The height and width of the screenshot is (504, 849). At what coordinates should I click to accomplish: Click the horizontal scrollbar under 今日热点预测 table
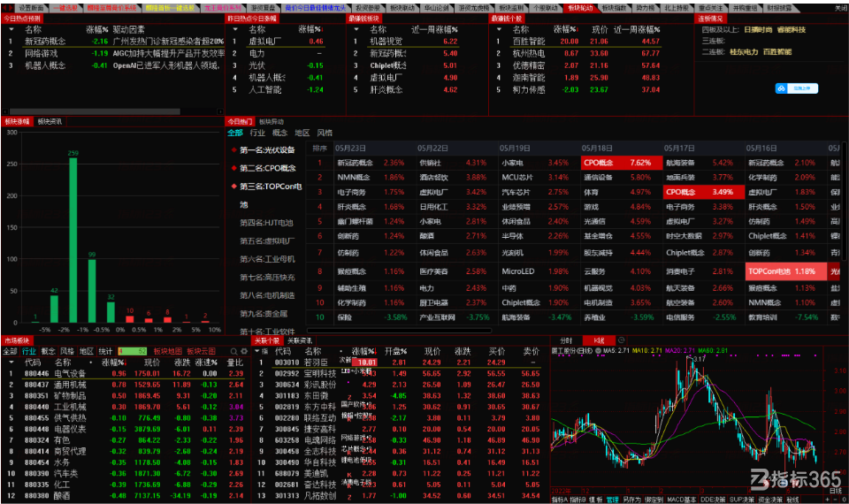tap(95, 111)
